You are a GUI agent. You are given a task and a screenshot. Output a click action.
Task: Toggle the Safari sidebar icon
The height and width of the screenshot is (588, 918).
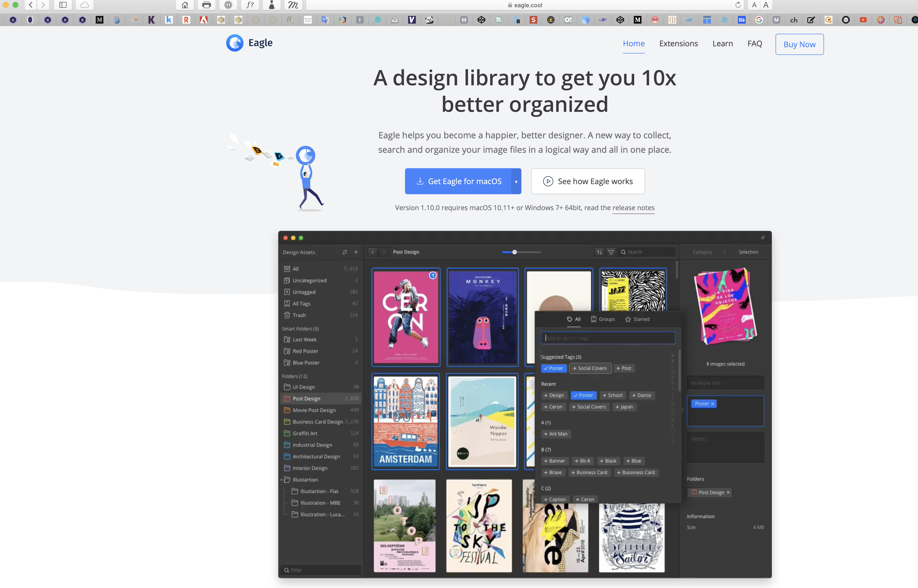63,5
